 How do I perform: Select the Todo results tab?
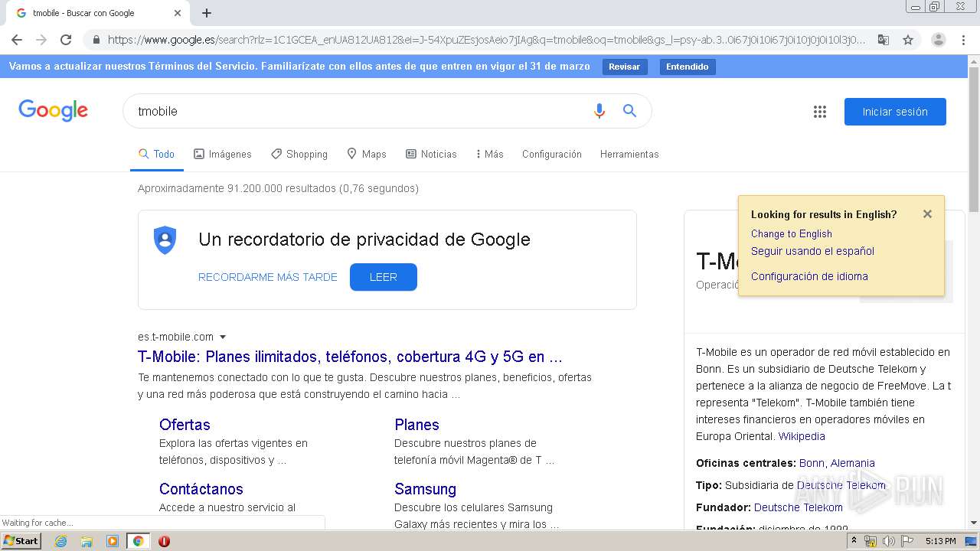click(157, 154)
